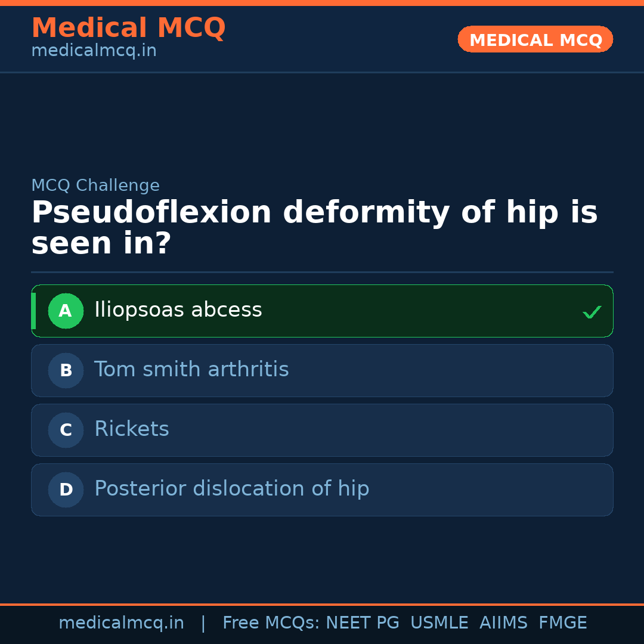Click 'AIIMS' in the footer
Screen dimensions: 644x644
coord(503,623)
